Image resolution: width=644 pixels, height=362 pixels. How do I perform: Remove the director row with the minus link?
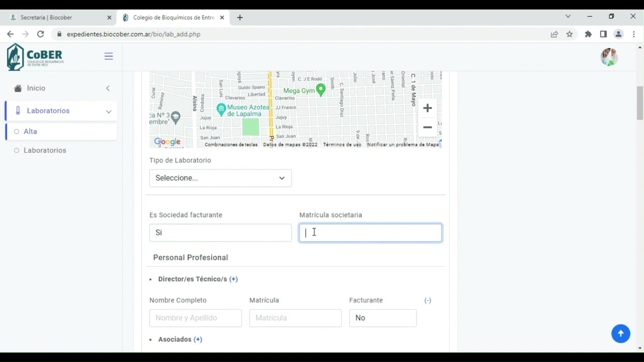pyautogui.click(x=428, y=300)
